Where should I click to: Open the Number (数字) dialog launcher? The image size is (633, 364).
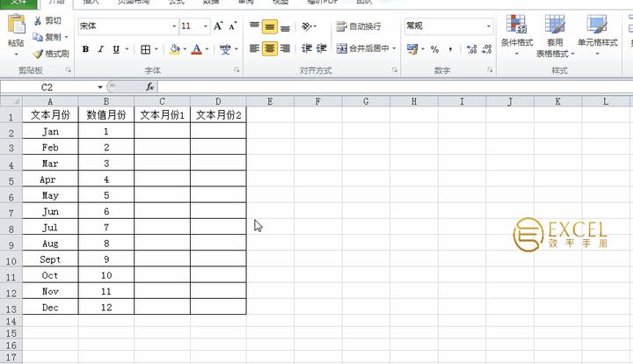tap(490, 70)
